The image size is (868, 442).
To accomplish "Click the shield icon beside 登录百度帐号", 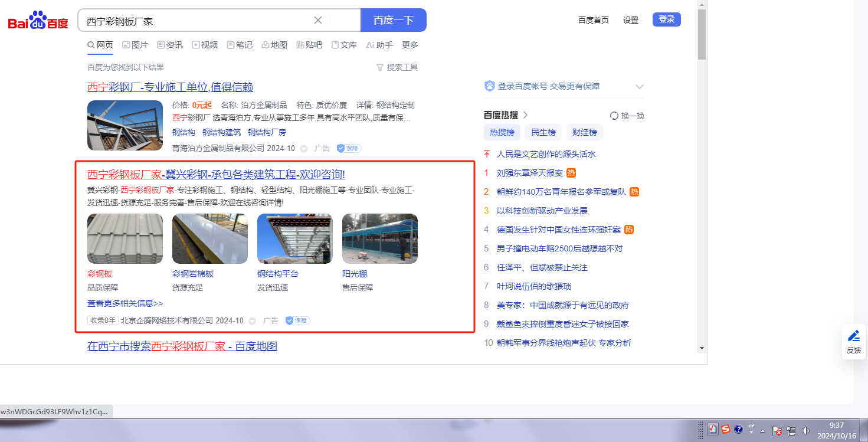I will click(489, 86).
